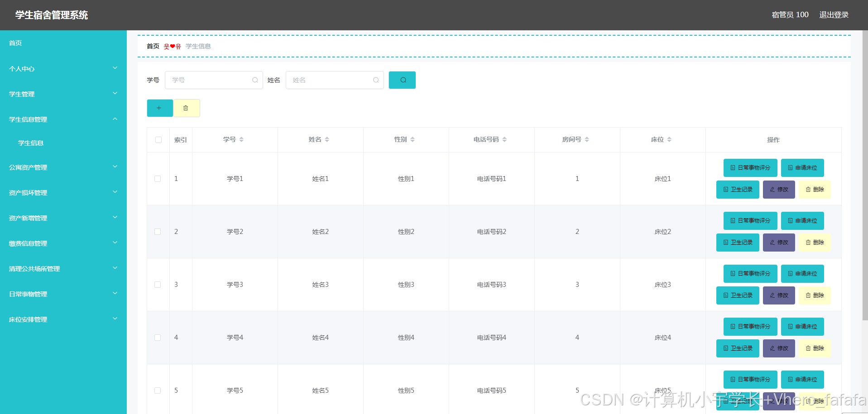This screenshot has height=414, width=868.
Task: Click 申请床位 button on row 2
Action: coord(802,221)
